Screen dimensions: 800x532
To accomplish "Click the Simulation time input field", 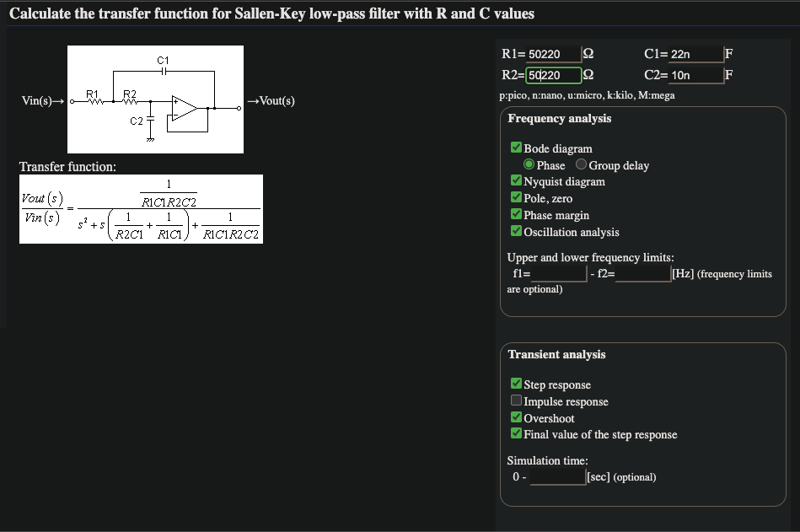I will [x=557, y=477].
